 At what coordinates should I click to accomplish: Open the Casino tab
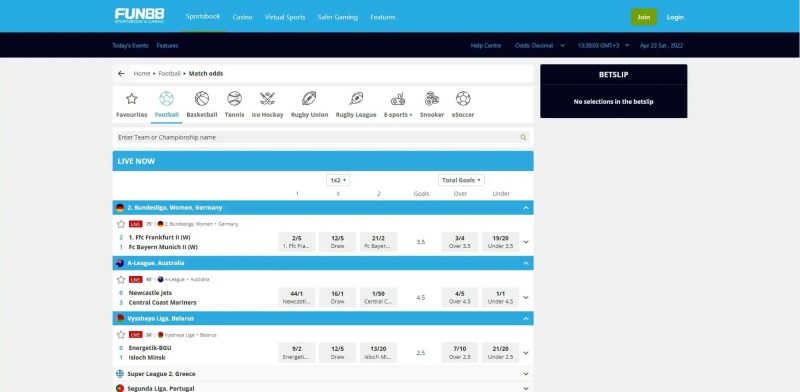[242, 17]
